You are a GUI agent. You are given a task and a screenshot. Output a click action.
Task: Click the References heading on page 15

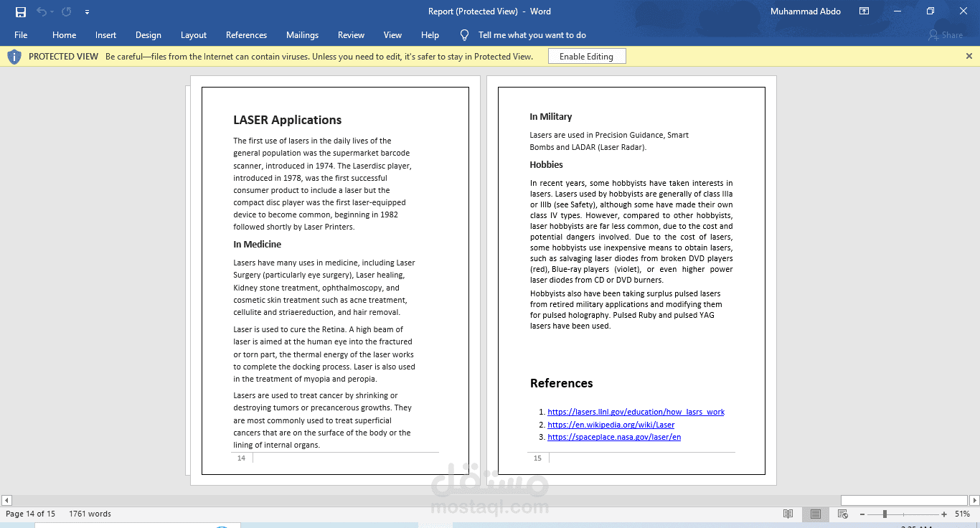pos(561,383)
